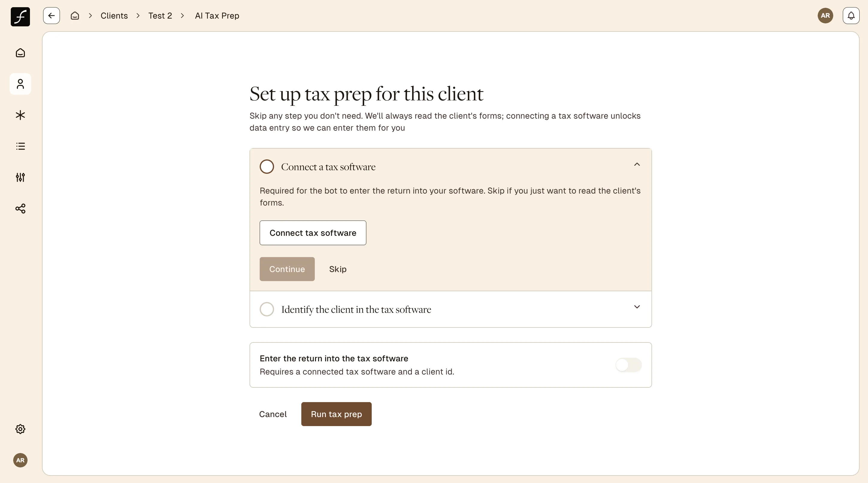Viewport: 868px width, 483px height.
Task: Toggle 'Enter the return into the tax software'
Action: (628, 365)
